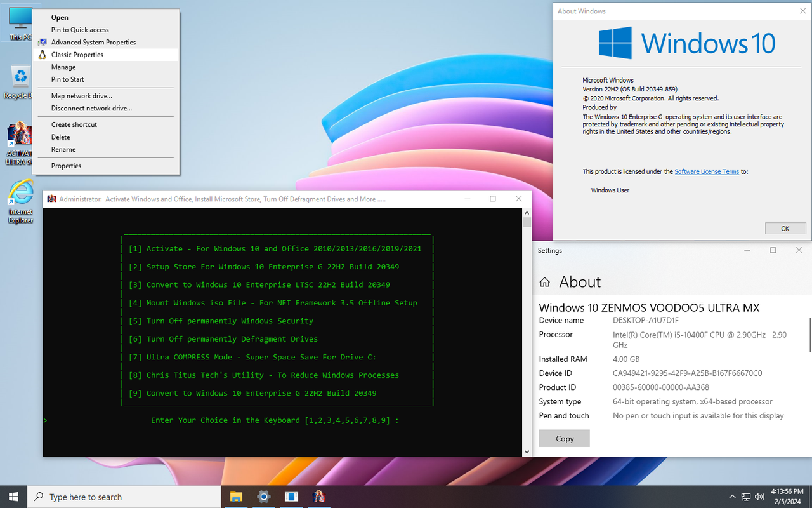Choose Open in the context menu

coord(106,17)
